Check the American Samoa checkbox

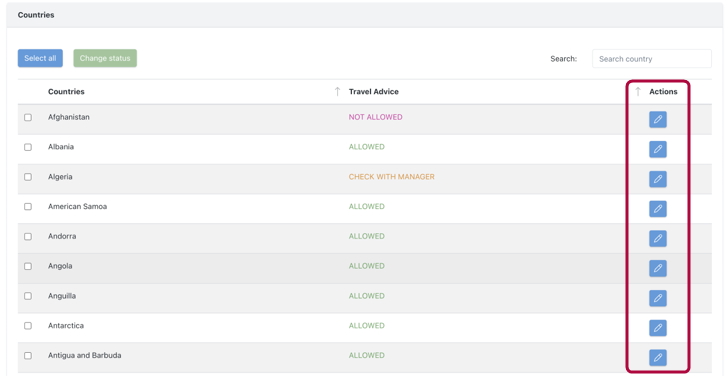[x=28, y=206]
